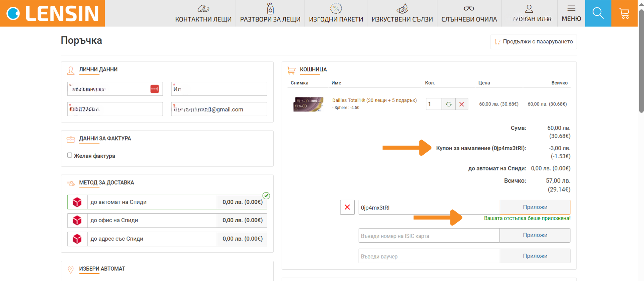Click the ISIC card number field
Viewport: 644px width, 281px height.
pos(429,236)
